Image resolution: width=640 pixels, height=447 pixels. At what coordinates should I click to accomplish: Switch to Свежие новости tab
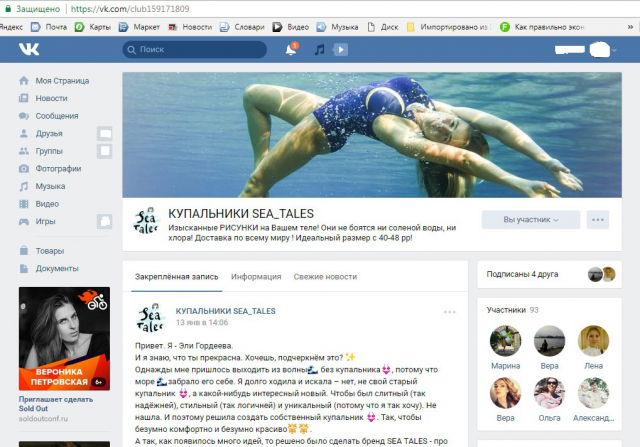click(x=325, y=277)
